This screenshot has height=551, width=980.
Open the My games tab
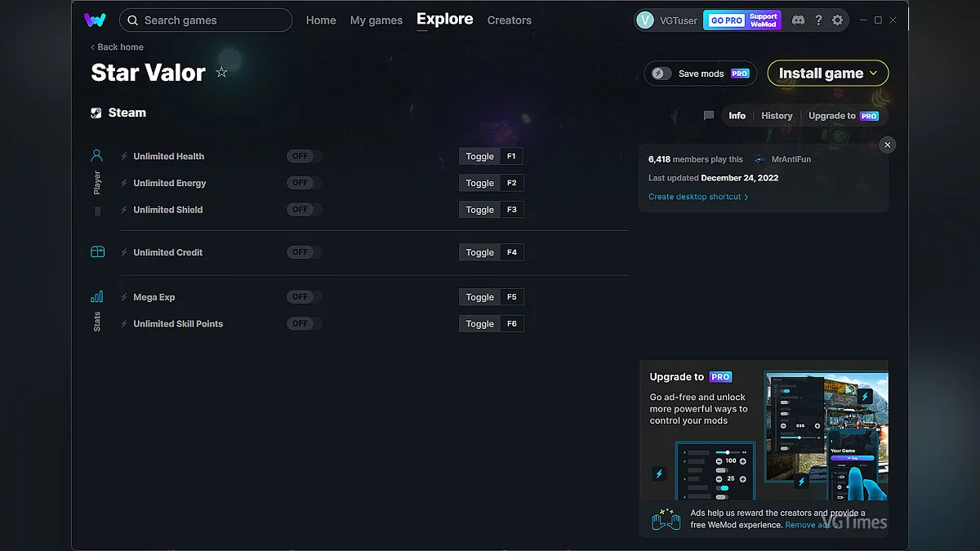[x=376, y=20]
